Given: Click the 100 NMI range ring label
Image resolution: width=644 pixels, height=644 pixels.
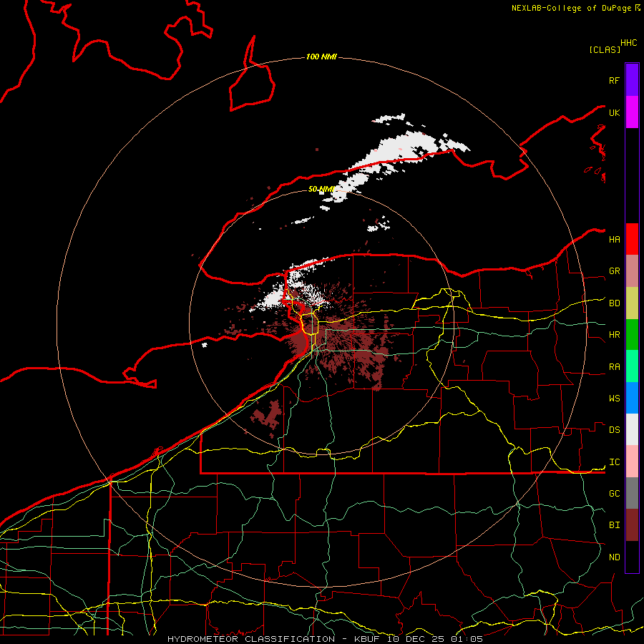Looking at the screenshot, I should pos(321,57).
